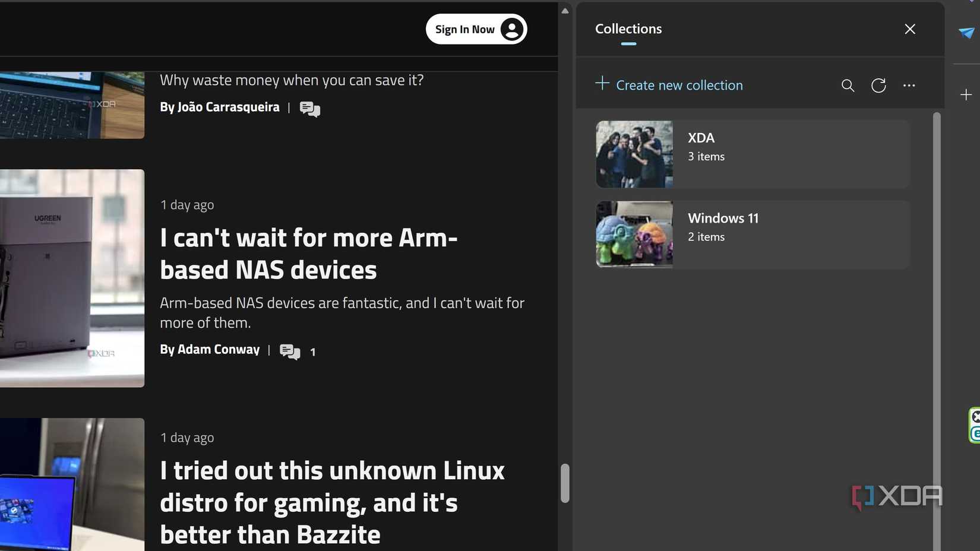Image resolution: width=980 pixels, height=551 pixels.
Task: Click the scrollbar thumb on the article list
Action: (x=564, y=482)
